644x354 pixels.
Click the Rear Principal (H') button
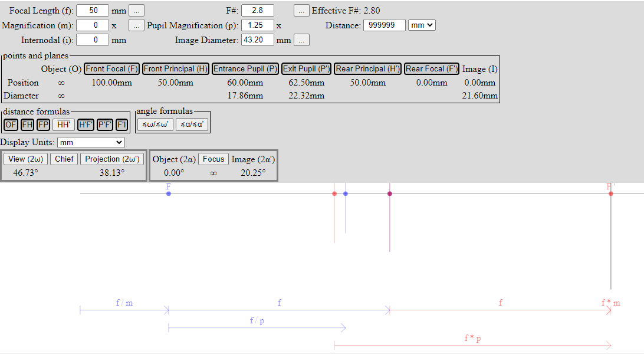click(x=368, y=69)
